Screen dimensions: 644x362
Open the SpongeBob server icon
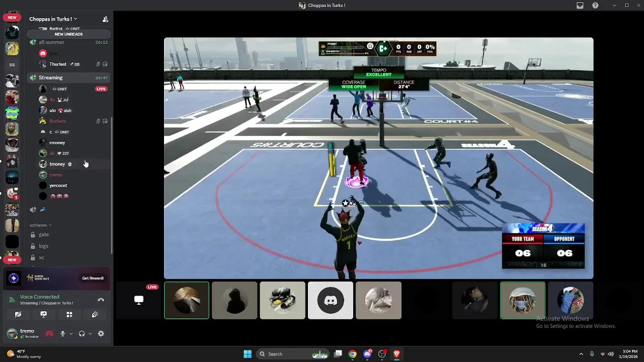coord(12,48)
